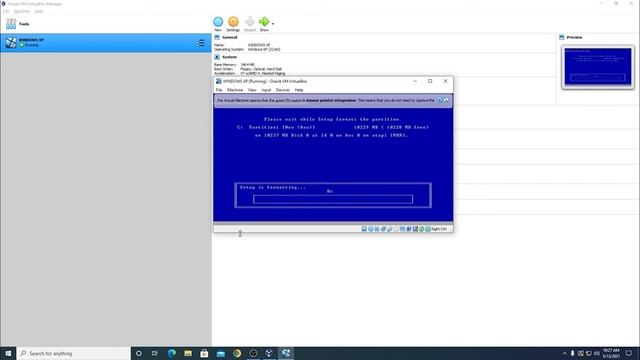Screen dimensions: 640x360
Task: Open File Explorer from the taskbar
Action: (x=188, y=353)
